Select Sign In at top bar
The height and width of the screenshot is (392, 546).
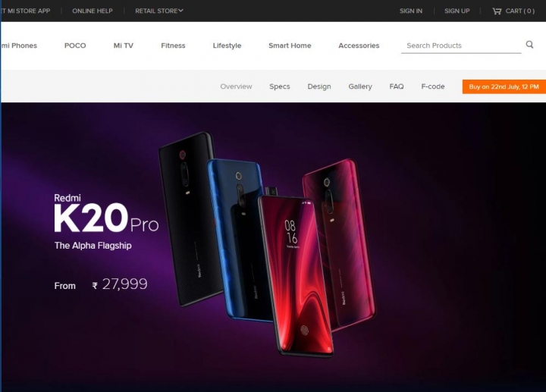pyautogui.click(x=411, y=11)
